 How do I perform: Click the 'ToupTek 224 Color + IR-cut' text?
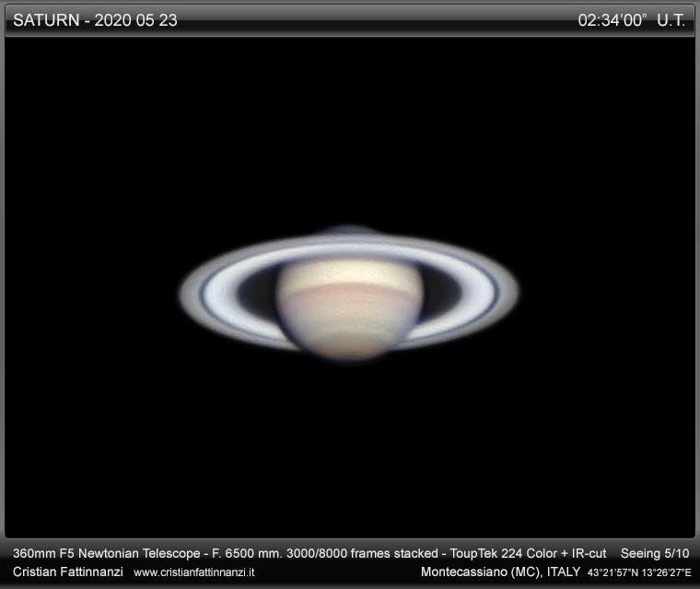point(528,553)
